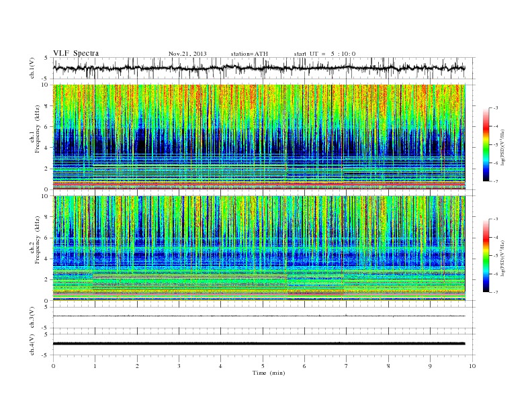Click the ch.3 voltage trace panel
Screen dimensions: 532x411
click(264, 318)
